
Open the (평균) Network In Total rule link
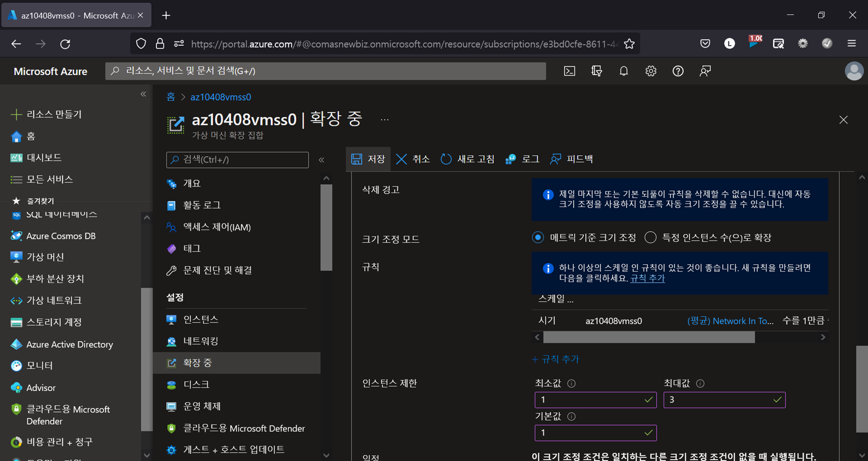pyautogui.click(x=730, y=321)
